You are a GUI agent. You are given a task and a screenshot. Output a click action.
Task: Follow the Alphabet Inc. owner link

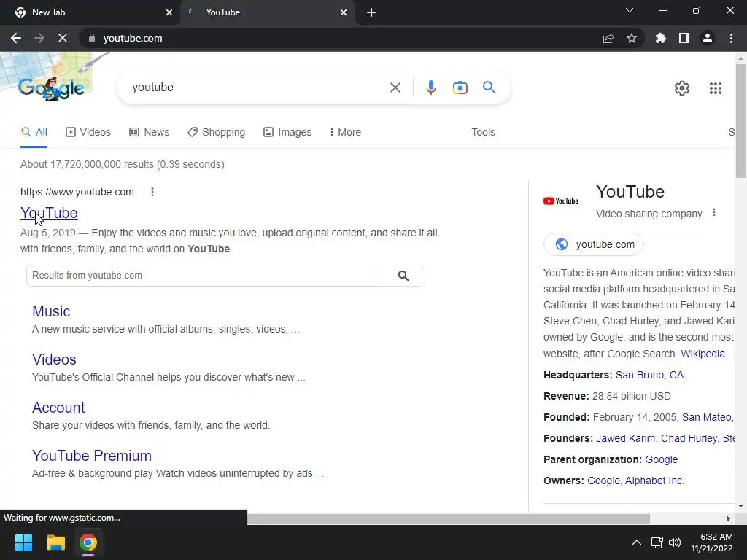coord(654,481)
